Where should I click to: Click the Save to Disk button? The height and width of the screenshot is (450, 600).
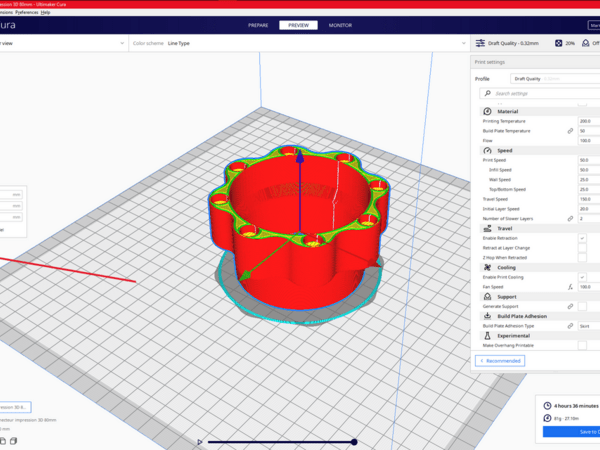(571, 432)
